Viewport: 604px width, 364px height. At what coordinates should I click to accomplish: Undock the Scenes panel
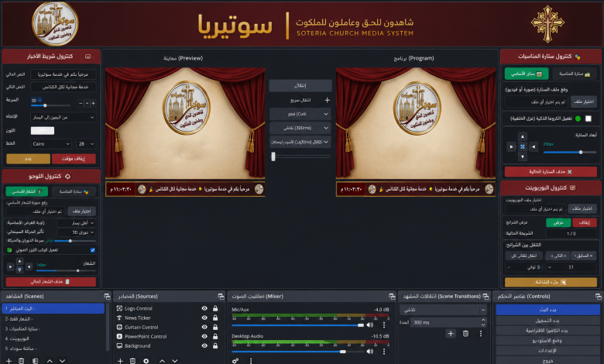[x=107, y=296]
